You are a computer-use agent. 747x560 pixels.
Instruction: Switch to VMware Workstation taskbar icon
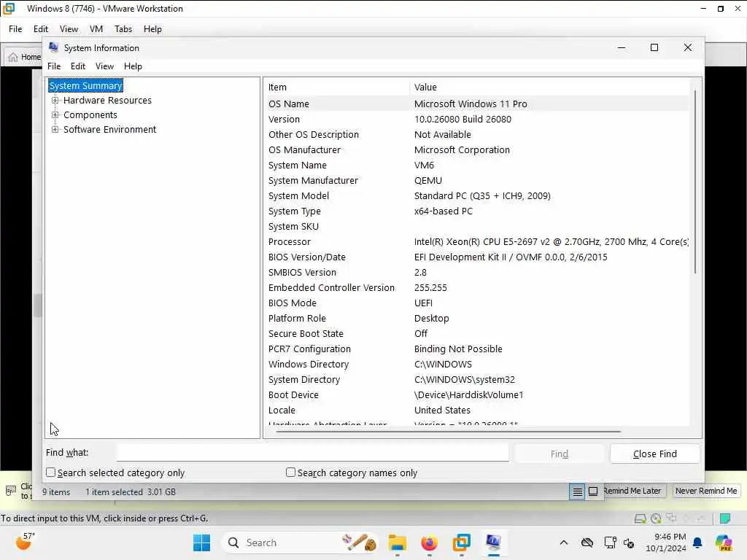461,542
